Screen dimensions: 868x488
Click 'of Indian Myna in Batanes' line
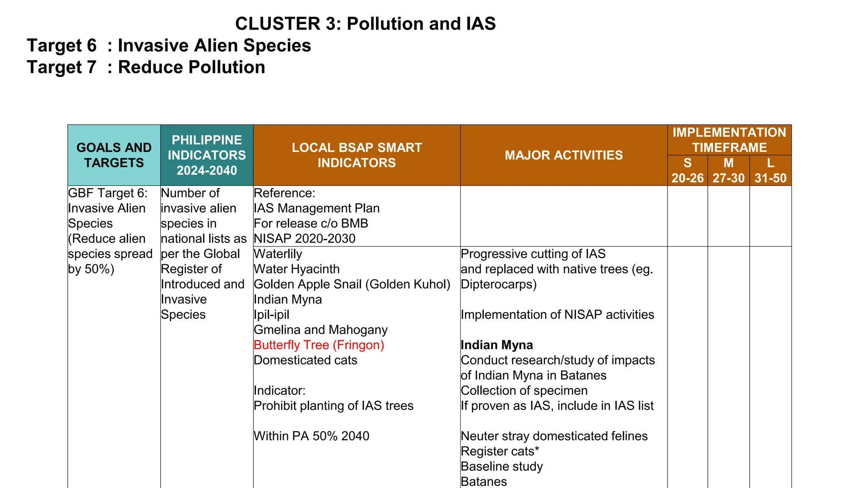pyautogui.click(x=534, y=375)
